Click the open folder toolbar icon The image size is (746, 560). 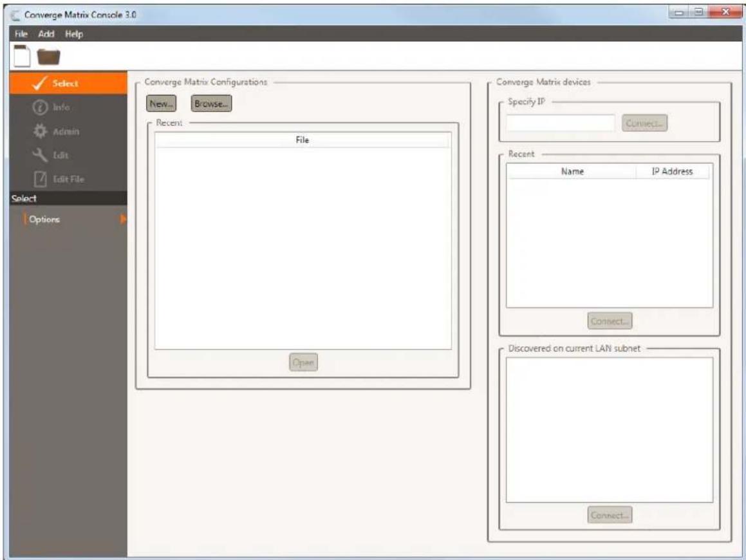click(48, 57)
